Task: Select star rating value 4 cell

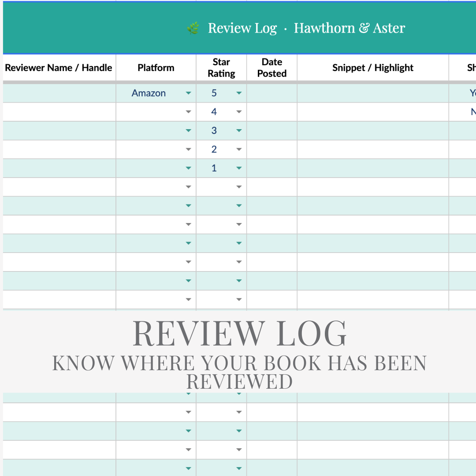Action: click(x=221, y=112)
